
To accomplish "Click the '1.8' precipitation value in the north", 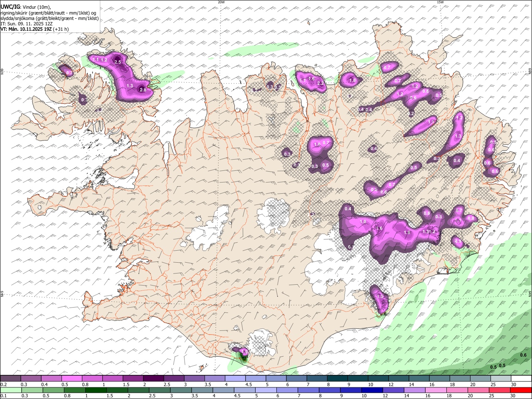I will (x=352, y=80).
